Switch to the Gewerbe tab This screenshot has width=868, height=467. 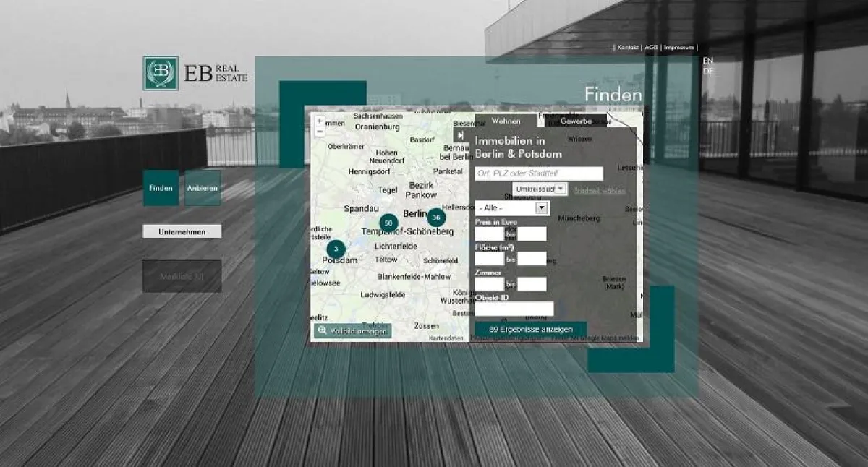pos(576,121)
